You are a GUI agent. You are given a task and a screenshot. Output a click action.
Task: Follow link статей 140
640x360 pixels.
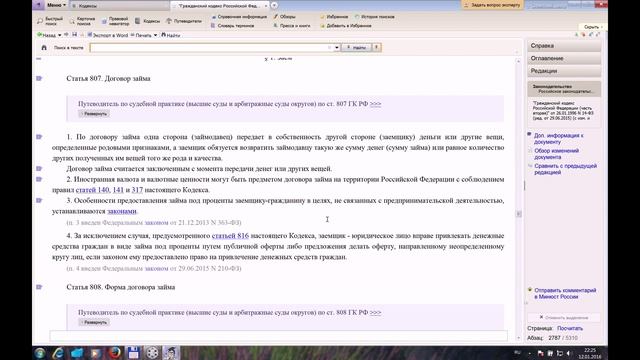[93, 190]
